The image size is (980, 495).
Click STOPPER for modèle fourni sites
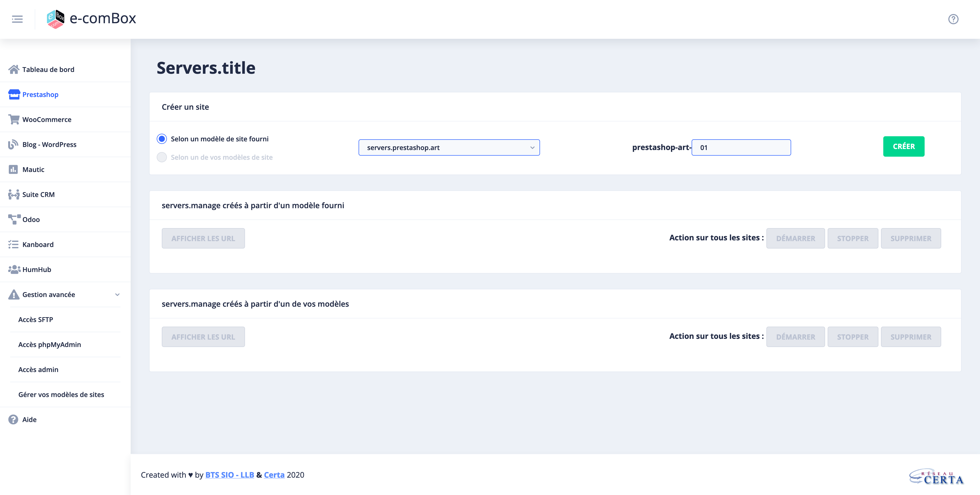853,239
